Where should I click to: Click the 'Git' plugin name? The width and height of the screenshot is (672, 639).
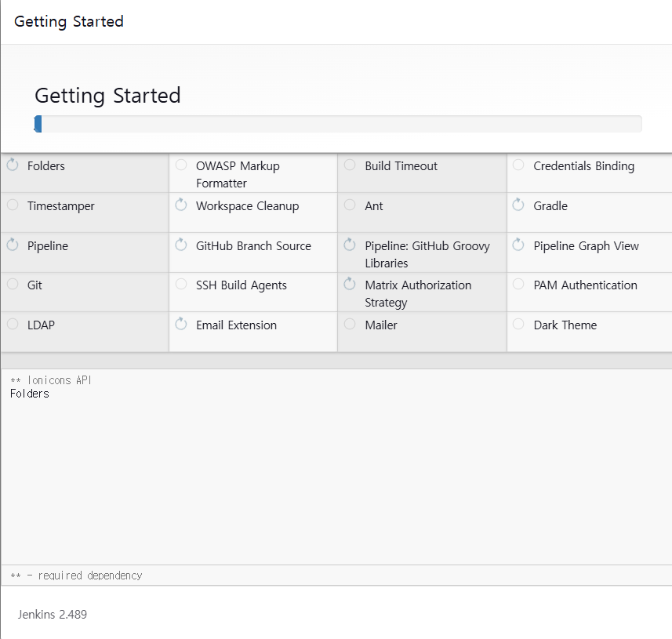click(35, 285)
